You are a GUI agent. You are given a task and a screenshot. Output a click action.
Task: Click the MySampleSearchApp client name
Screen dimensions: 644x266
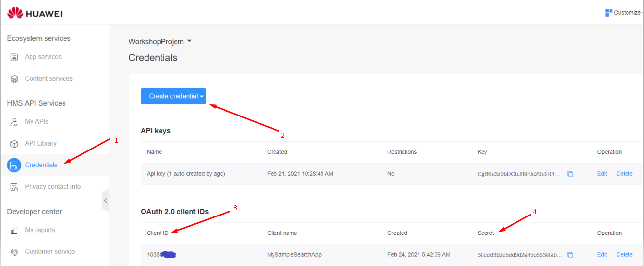pos(294,255)
